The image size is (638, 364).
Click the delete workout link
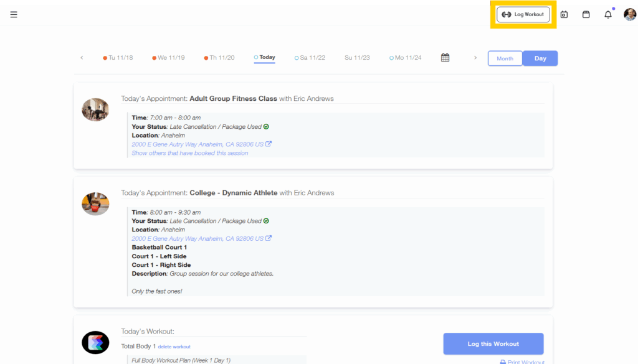[x=174, y=347]
